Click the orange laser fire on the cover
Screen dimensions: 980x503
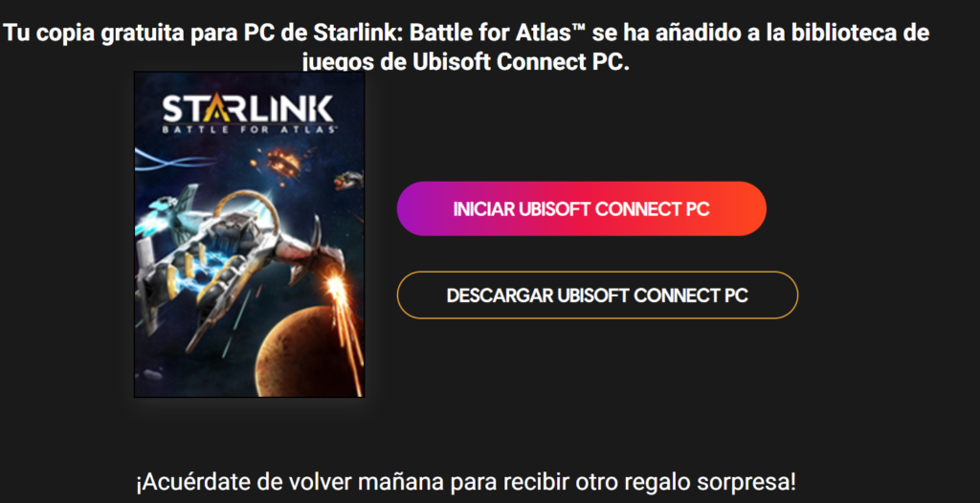[344, 318]
